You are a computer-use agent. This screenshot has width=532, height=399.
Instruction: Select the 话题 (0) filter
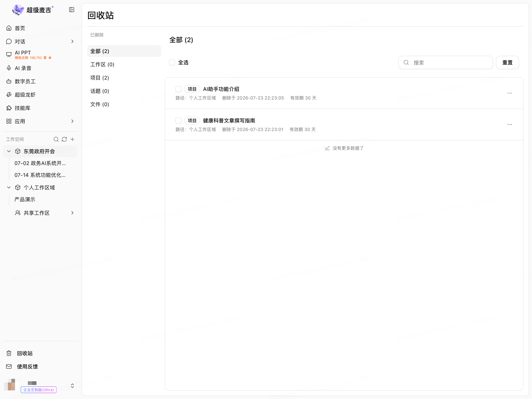tap(124, 91)
